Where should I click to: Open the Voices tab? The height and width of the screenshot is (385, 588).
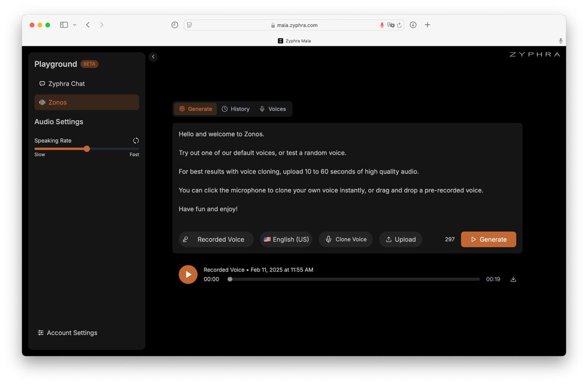tap(273, 109)
